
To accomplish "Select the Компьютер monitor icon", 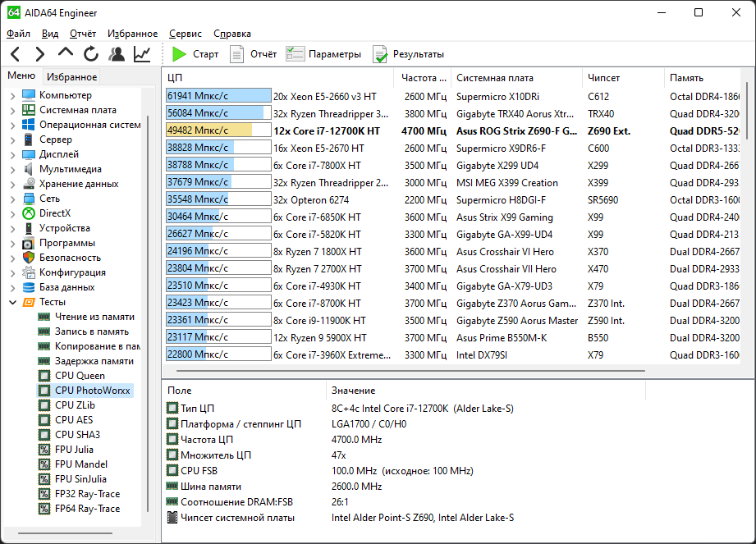I will pos(29,95).
